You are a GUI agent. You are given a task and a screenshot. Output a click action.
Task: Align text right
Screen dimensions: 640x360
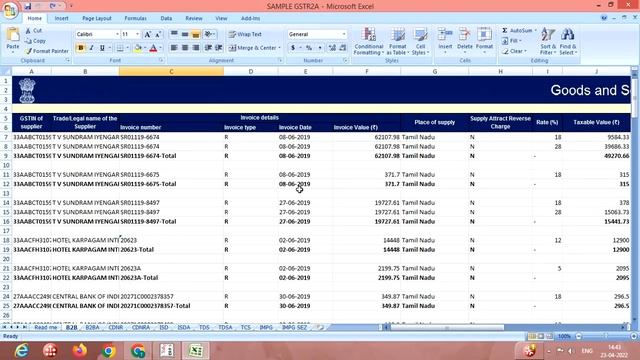tap(196, 48)
